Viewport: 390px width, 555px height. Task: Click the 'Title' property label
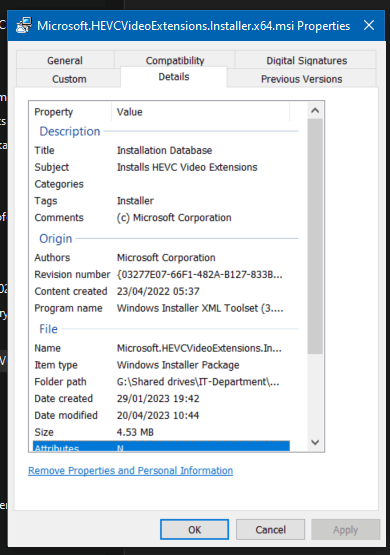pyautogui.click(x=44, y=150)
